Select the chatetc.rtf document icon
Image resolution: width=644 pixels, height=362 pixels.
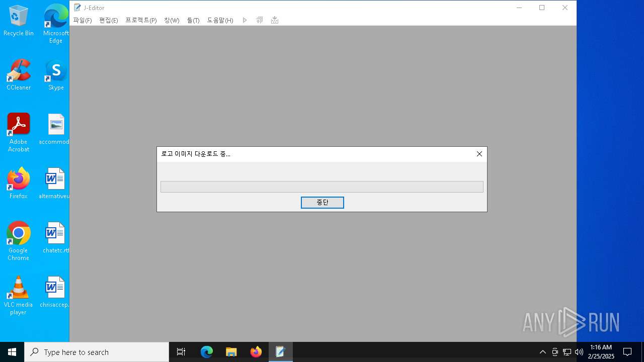tap(55, 238)
